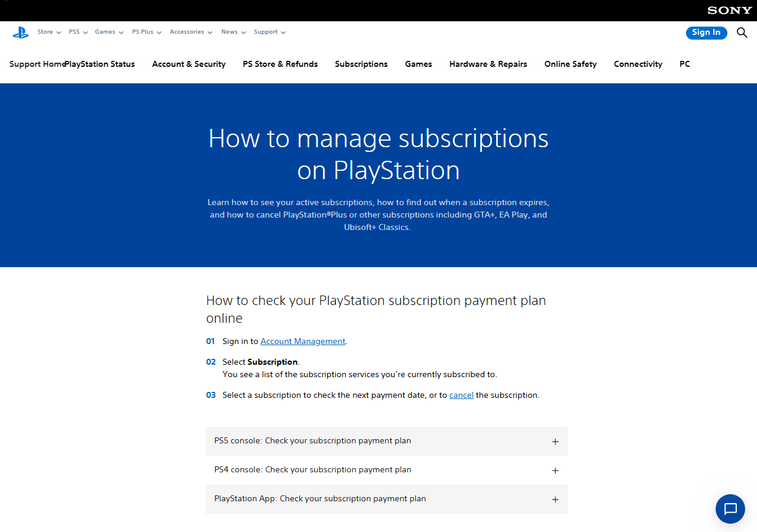Open PlayStation Status page
Screen dimensions: 757x532
click(x=100, y=64)
